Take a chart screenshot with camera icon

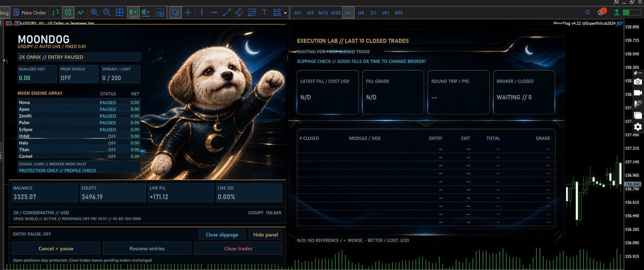160,12
